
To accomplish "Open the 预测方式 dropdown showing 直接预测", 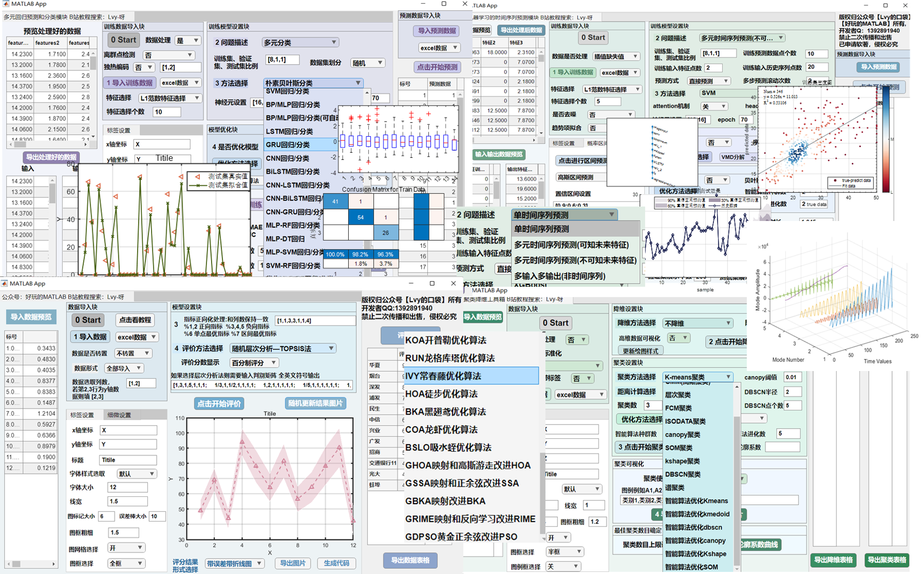I will [x=708, y=81].
